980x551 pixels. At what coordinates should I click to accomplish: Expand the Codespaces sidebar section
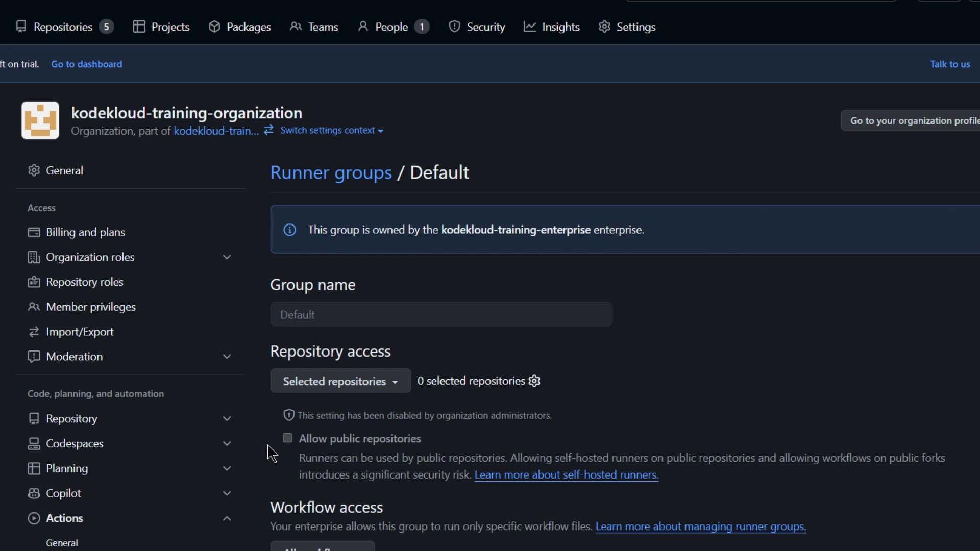(x=227, y=444)
